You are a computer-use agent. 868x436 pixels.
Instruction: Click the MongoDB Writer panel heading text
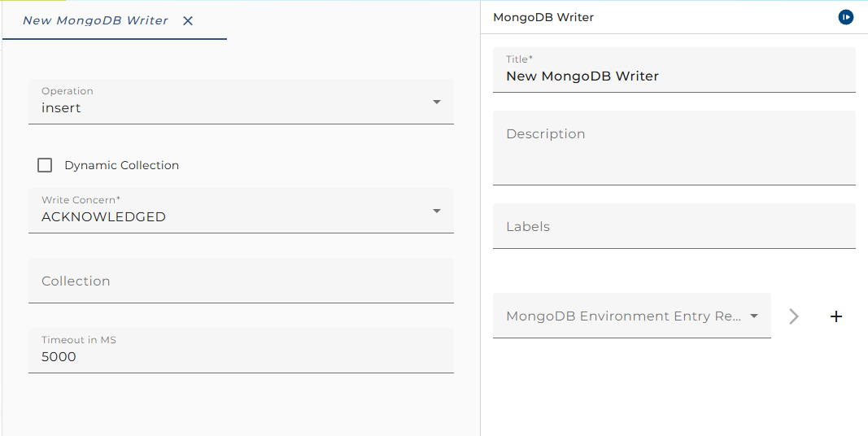[543, 17]
